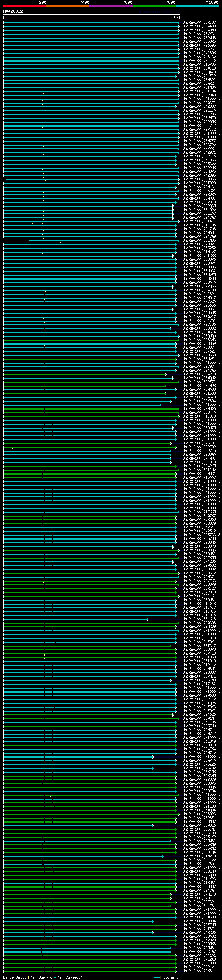Viewport: 222px width, 980px height.
Task: Select hit label UniRef100_P56252
Action: (199, 248)
